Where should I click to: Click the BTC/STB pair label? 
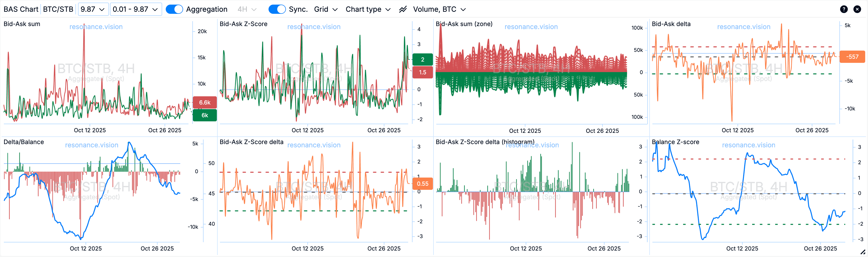(x=58, y=9)
